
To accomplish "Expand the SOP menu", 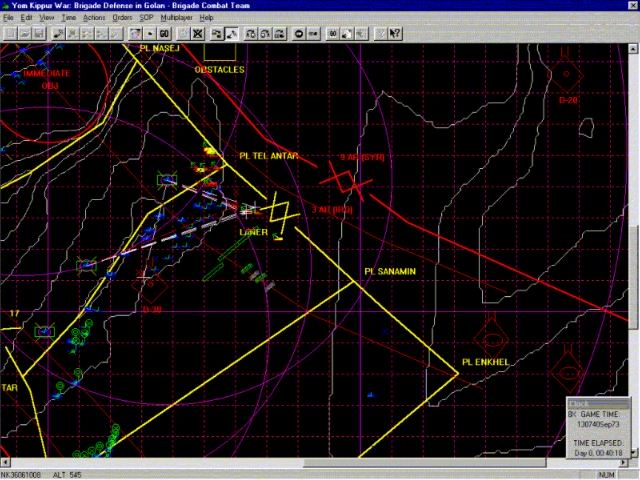I will [146, 18].
